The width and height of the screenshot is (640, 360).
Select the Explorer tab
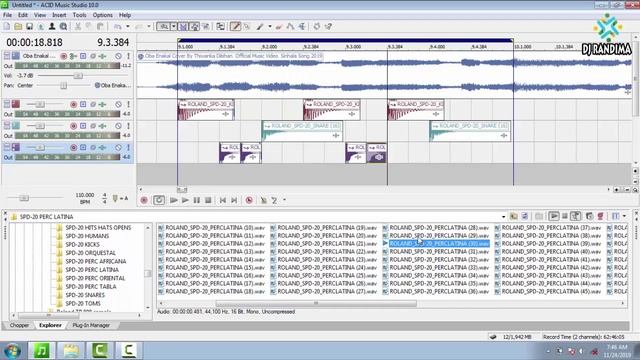pos(51,325)
